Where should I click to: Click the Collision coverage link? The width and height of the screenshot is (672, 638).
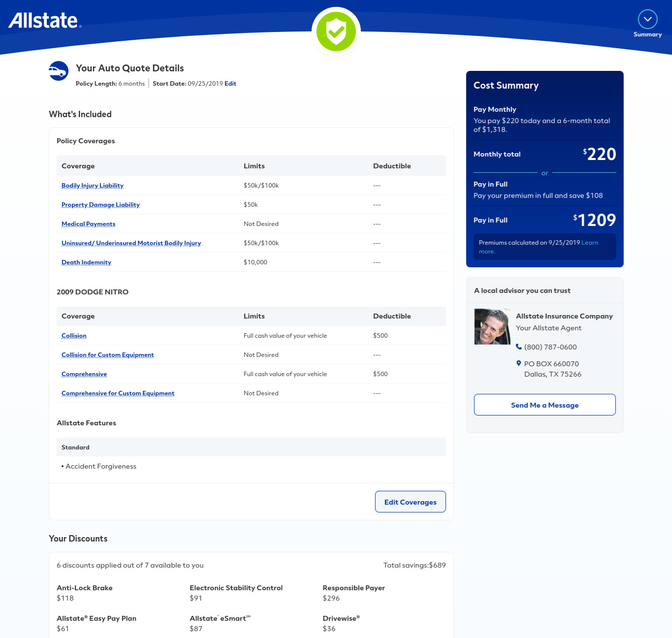click(74, 336)
